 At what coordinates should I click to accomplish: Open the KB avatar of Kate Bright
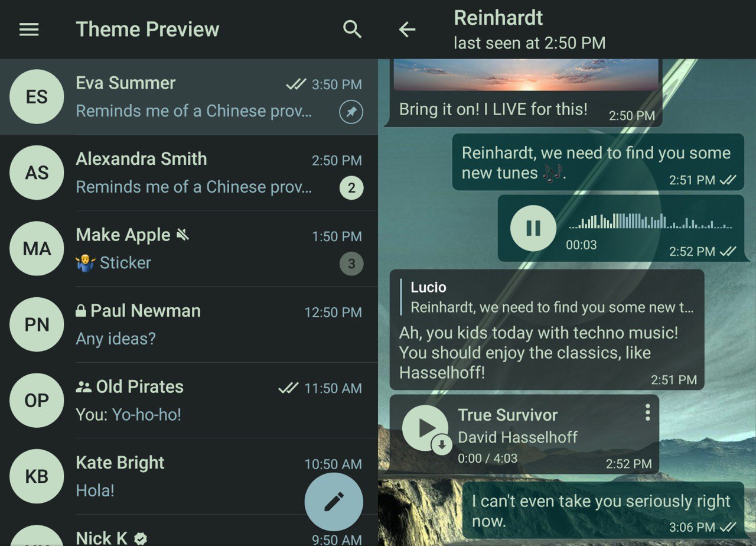point(37,476)
